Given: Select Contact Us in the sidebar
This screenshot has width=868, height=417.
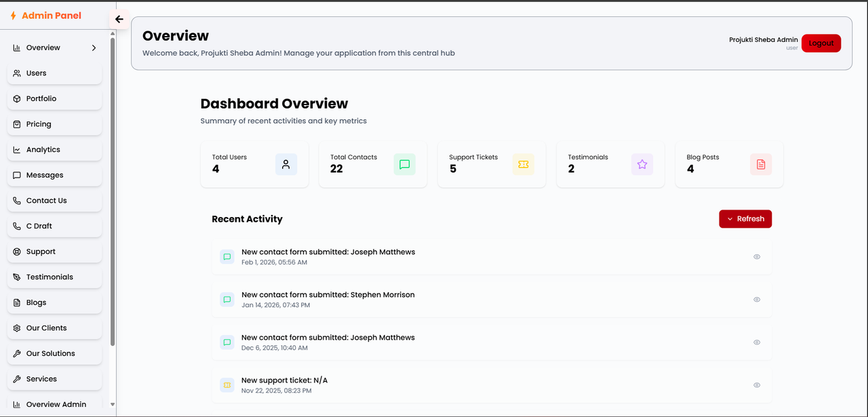Looking at the screenshot, I should [x=54, y=201].
